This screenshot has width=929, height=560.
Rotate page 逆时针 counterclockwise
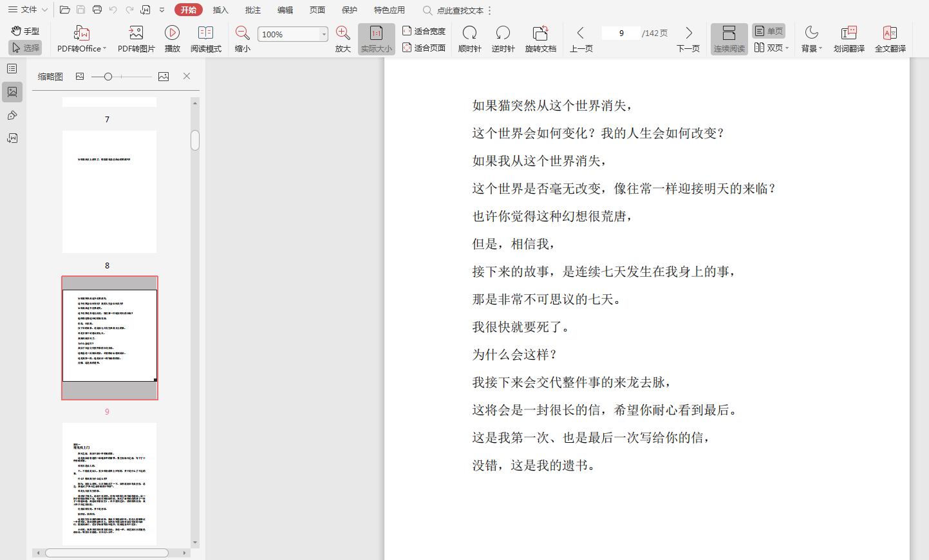[503, 39]
